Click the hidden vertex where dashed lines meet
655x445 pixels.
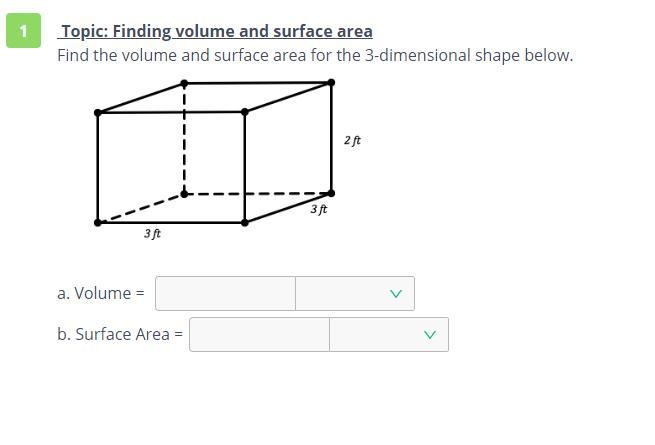pyautogui.click(x=184, y=193)
